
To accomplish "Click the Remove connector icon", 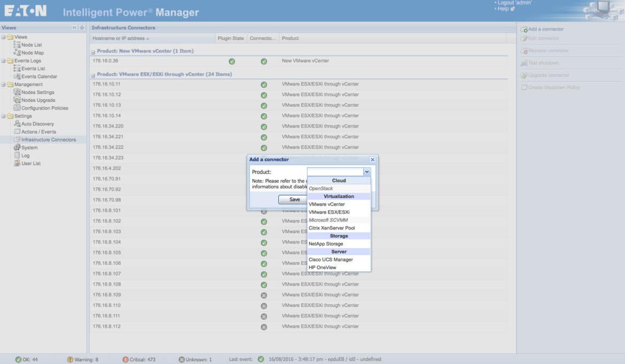I will [x=524, y=51].
